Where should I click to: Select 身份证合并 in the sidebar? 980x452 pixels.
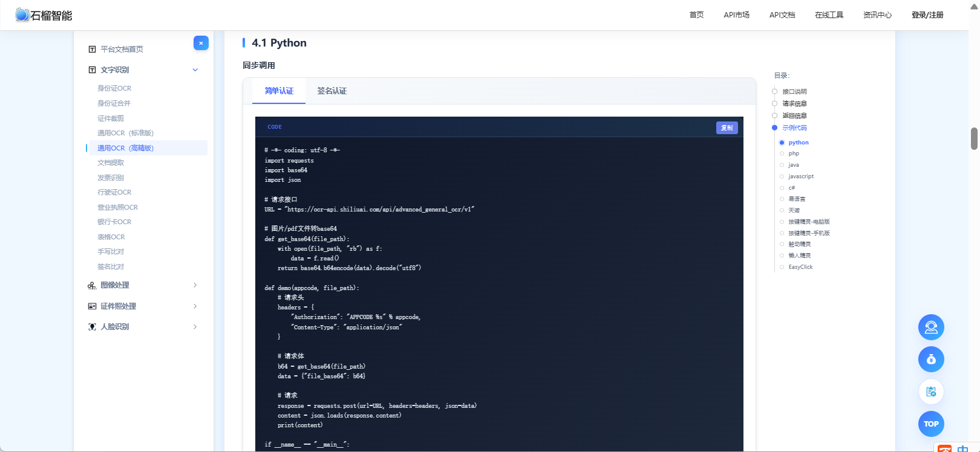point(114,103)
